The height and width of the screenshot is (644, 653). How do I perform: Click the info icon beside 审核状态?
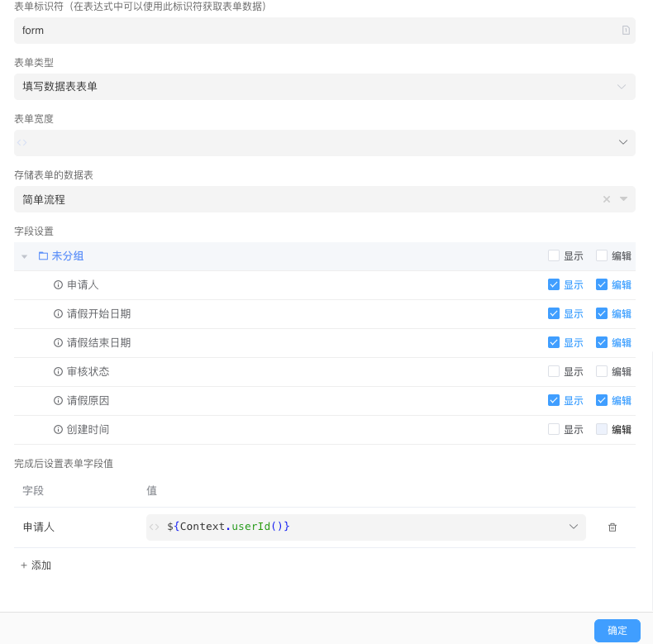tap(59, 372)
